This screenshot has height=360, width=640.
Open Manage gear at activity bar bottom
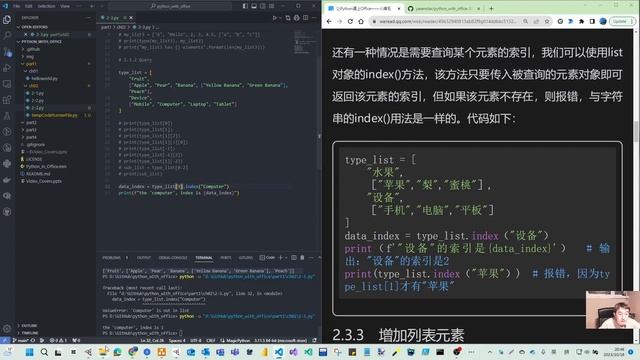coord(7,328)
